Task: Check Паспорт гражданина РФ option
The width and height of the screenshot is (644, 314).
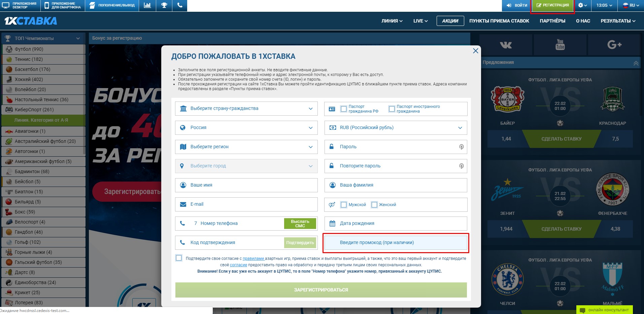Action: (344, 109)
